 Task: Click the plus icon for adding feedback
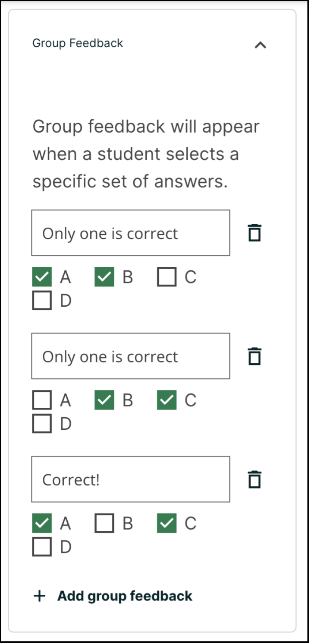tap(39, 596)
